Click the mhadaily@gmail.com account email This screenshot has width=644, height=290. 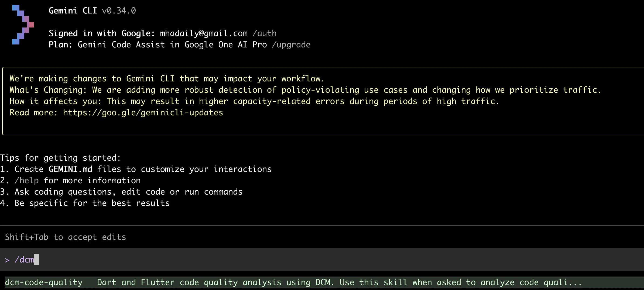point(204,33)
